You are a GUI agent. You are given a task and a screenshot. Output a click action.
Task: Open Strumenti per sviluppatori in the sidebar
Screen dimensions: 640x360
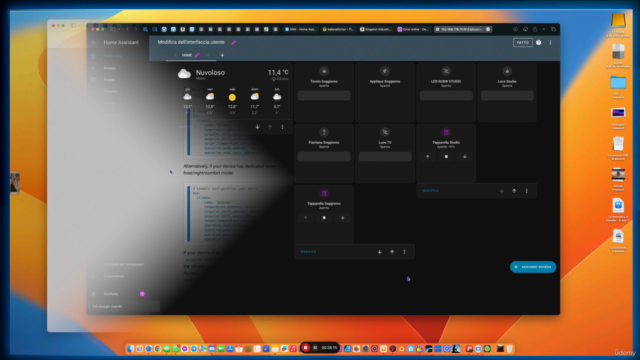(124, 264)
